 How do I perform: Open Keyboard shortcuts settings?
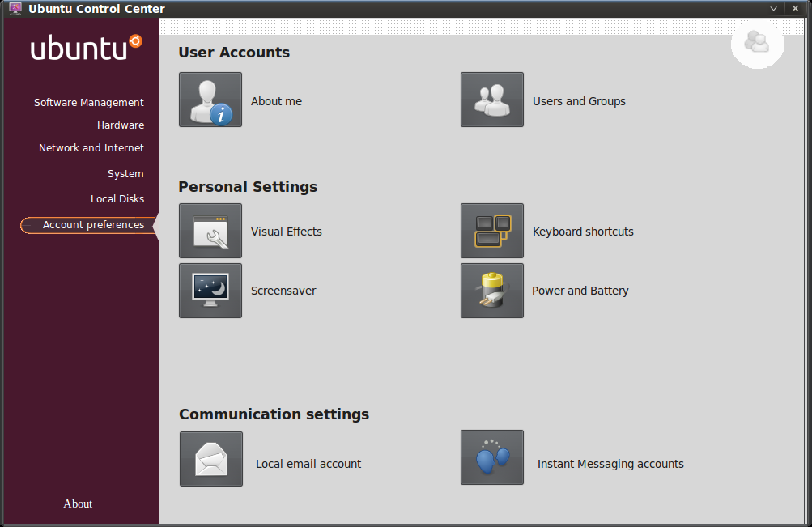pos(492,231)
